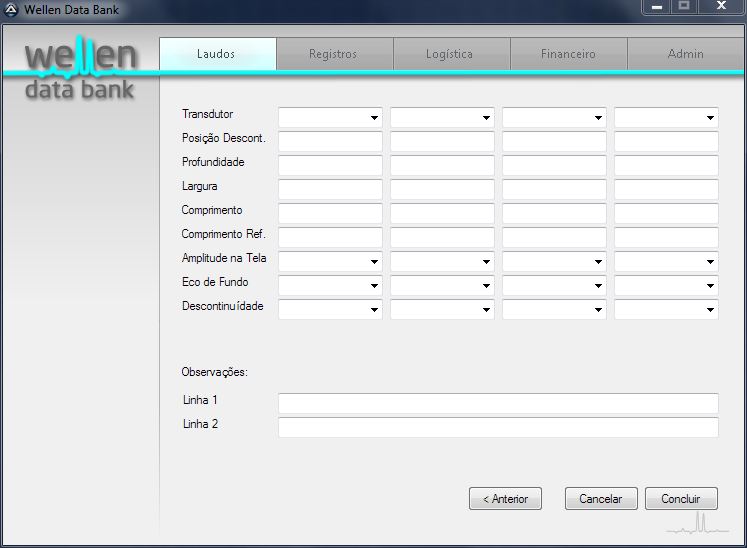
Task: Go to the Logística tab
Action: click(452, 54)
